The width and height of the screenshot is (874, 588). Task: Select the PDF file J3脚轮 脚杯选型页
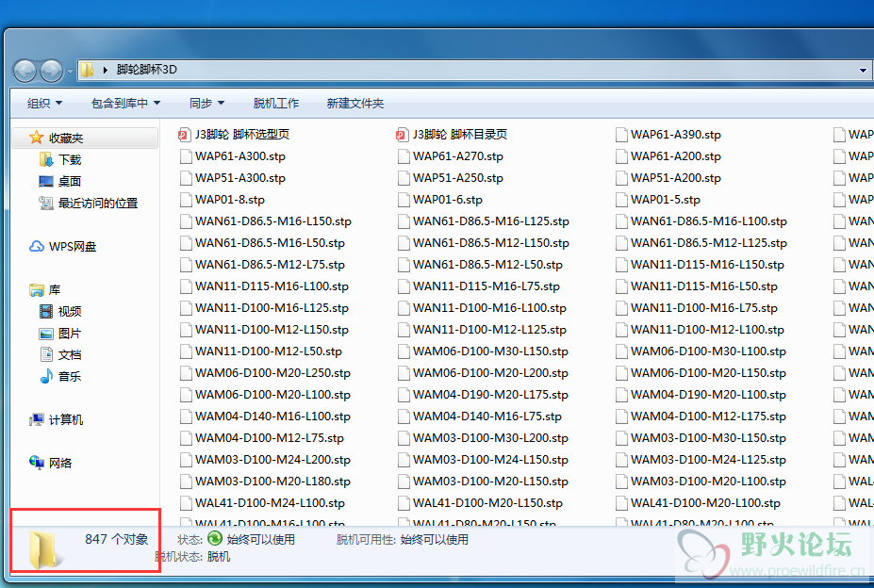(x=234, y=135)
